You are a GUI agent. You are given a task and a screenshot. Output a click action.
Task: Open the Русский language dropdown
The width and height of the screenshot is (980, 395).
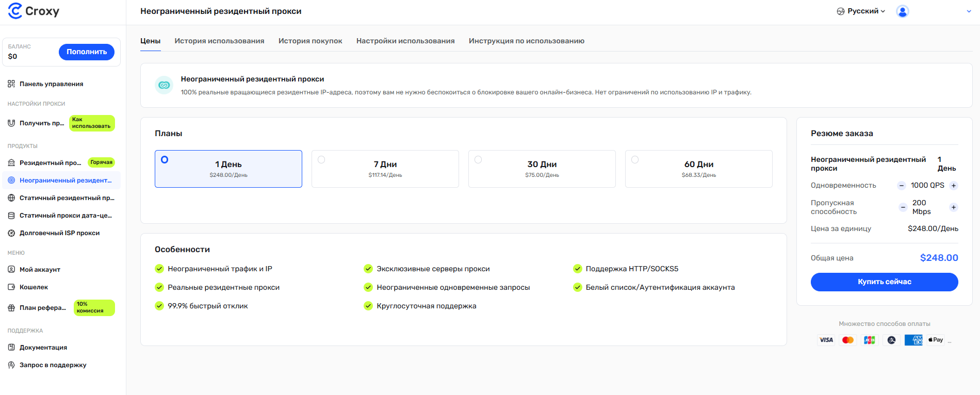(x=861, y=11)
